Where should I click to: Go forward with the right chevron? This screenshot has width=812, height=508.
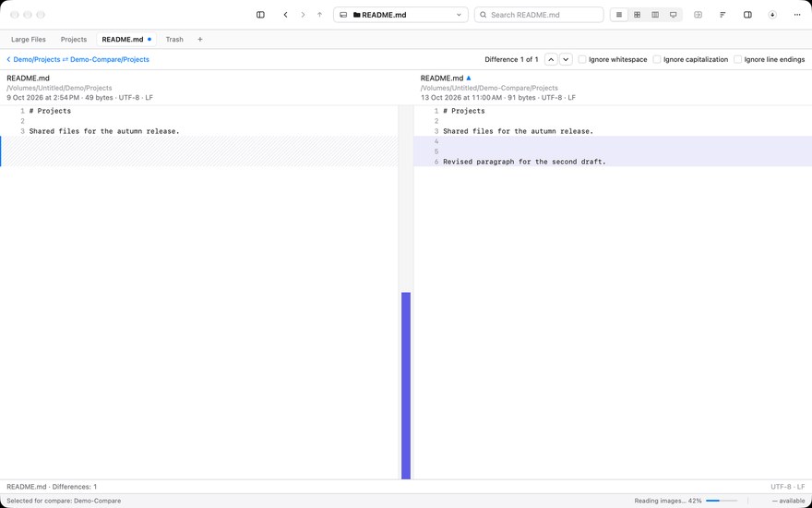click(x=303, y=15)
